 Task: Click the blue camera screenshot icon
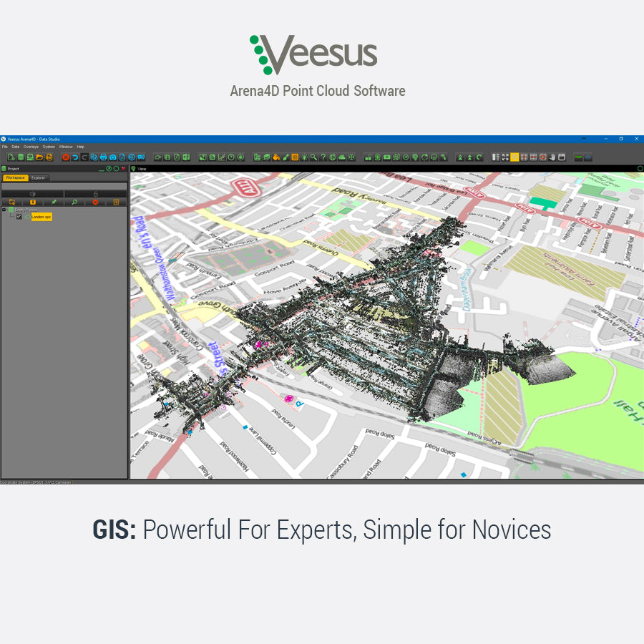pos(113,157)
